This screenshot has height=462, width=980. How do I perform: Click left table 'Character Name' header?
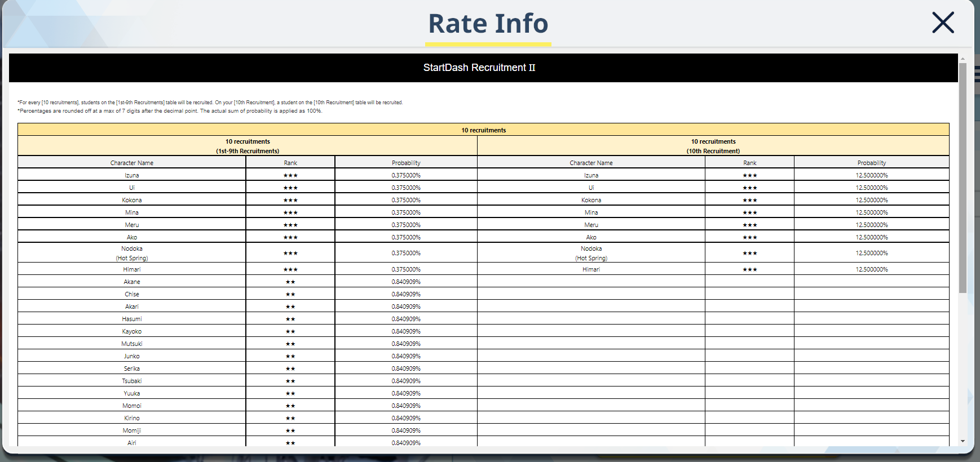pos(132,163)
